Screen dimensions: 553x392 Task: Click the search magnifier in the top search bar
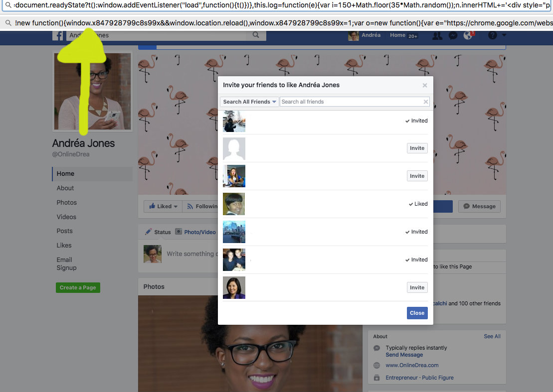point(256,35)
